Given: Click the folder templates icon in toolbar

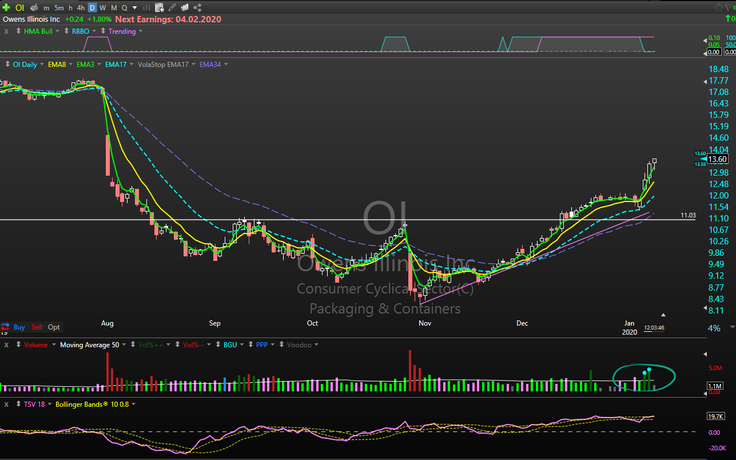Looking at the screenshot, I should point(184,8).
